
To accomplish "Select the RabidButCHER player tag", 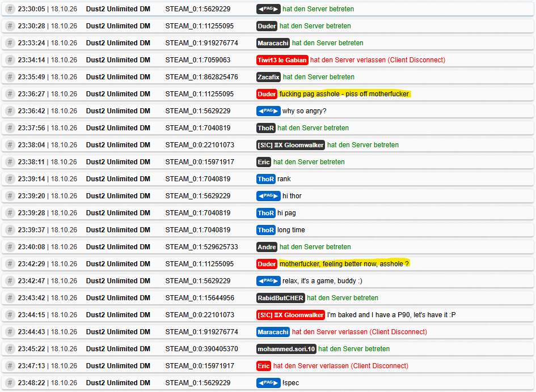I will point(280,298).
